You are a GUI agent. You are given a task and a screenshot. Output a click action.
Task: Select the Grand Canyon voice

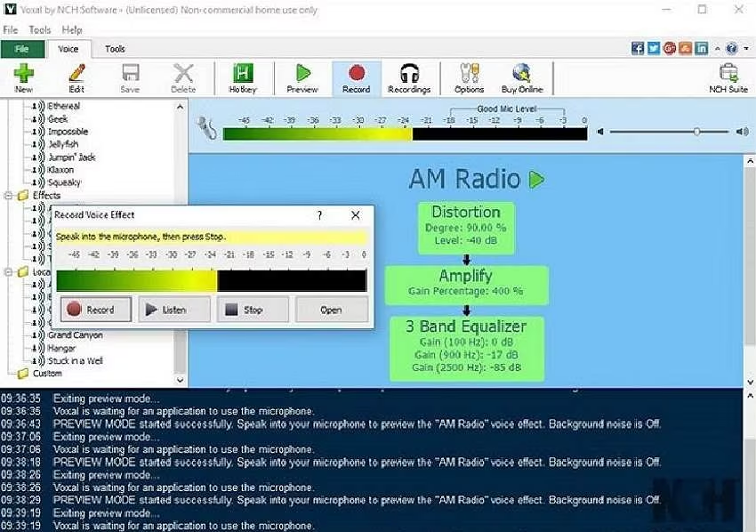coord(76,335)
